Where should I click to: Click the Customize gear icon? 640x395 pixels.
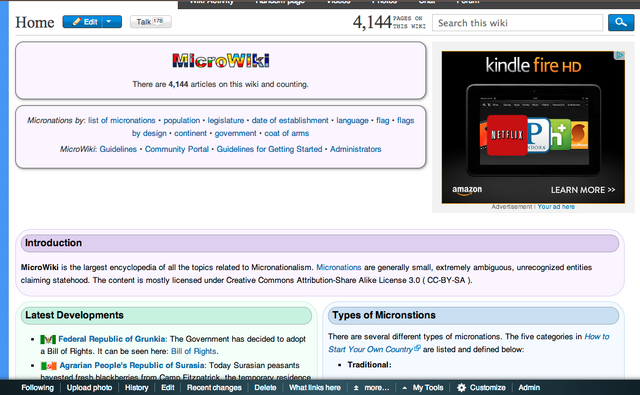(461, 388)
